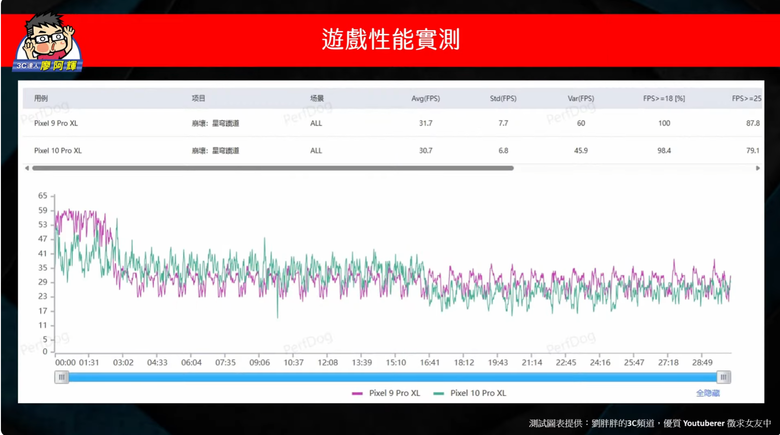The image size is (780, 435).
Task: Click the right handle of timeline range slider
Action: coord(724,377)
